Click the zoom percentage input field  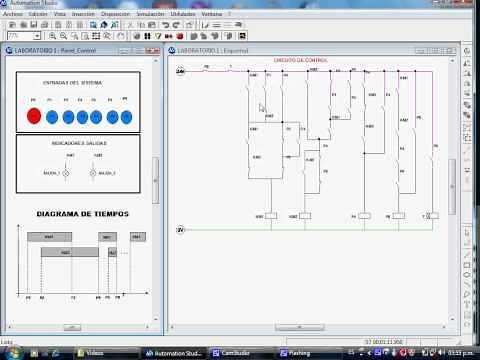tap(21, 36)
